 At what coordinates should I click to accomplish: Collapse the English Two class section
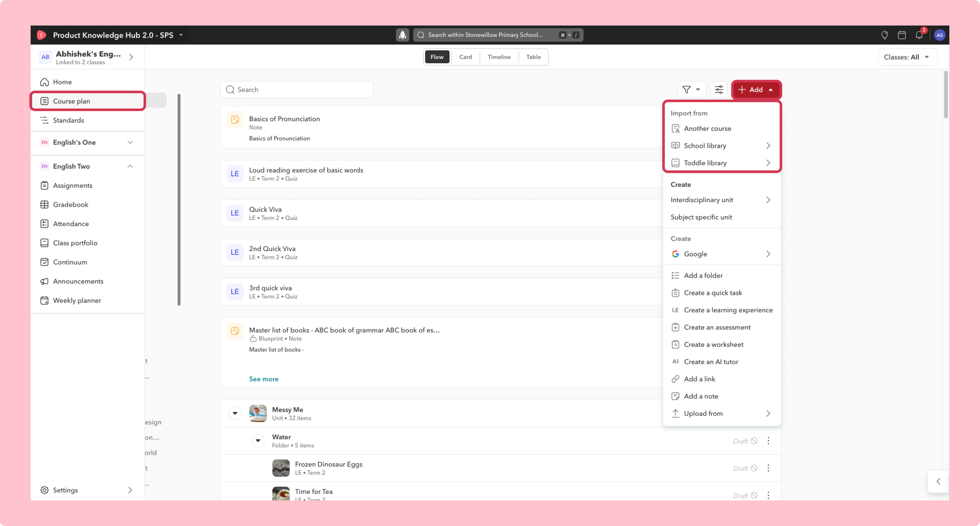click(x=130, y=166)
